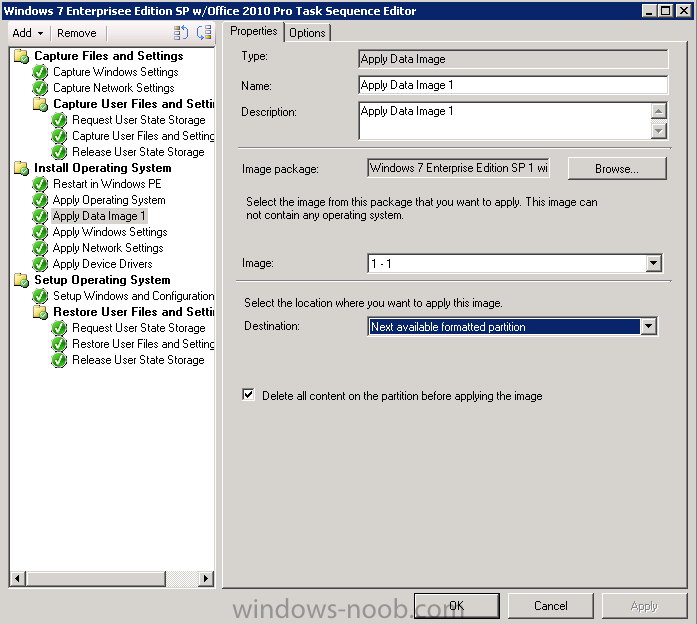This screenshot has width=697, height=624.
Task: Click the Apply Network Settings check icon
Action: [40, 248]
